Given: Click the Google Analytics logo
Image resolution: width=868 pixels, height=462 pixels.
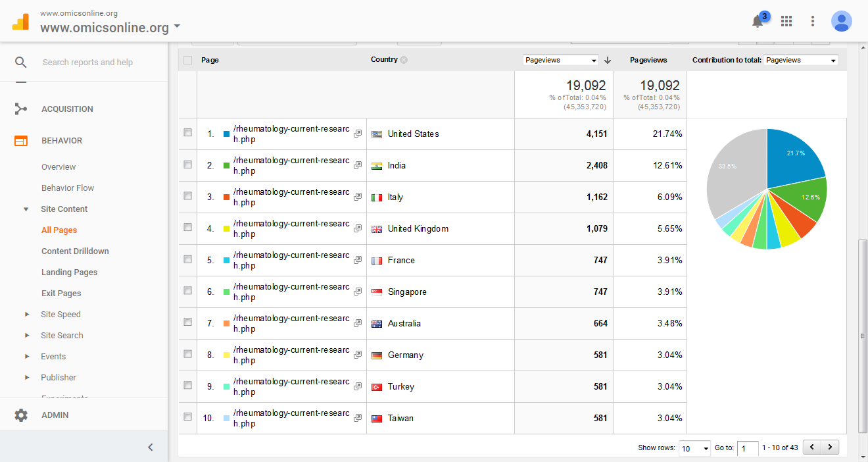Looking at the screenshot, I should pos(20,22).
